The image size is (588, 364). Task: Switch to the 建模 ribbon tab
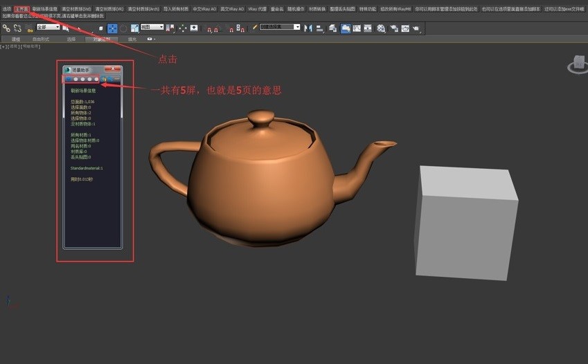tap(16, 39)
